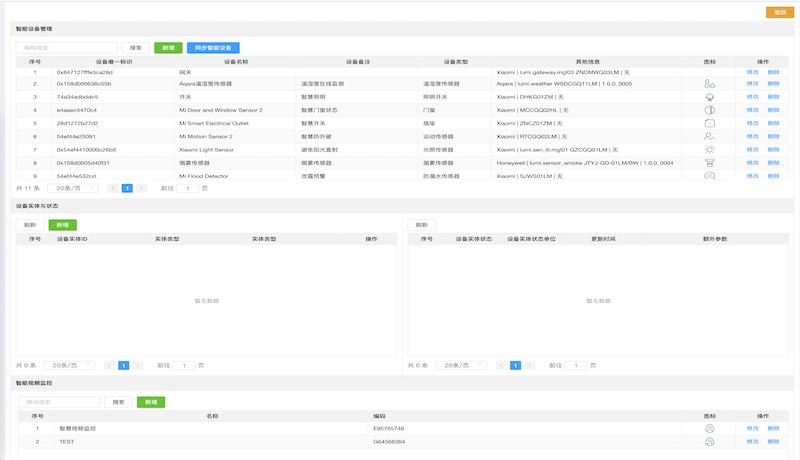Click the search input in 智能视频监控 section
Image resolution: width=800 pixels, height=460 pixels.
(59, 402)
